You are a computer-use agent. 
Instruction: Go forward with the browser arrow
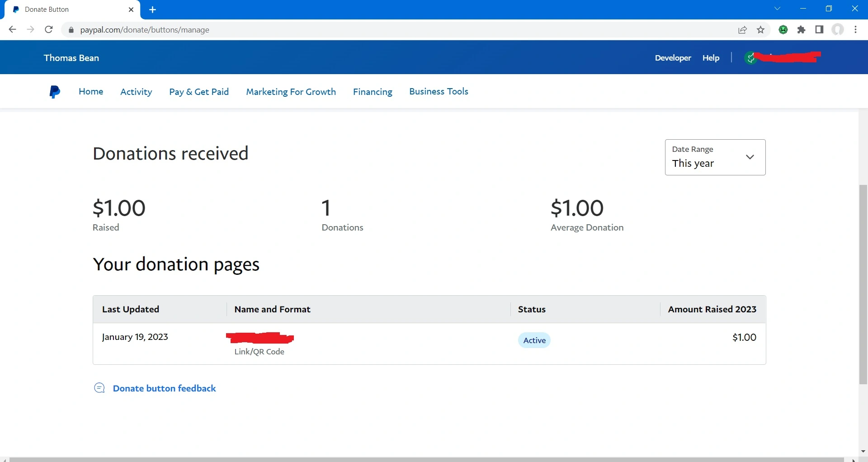pyautogui.click(x=30, y=30)
